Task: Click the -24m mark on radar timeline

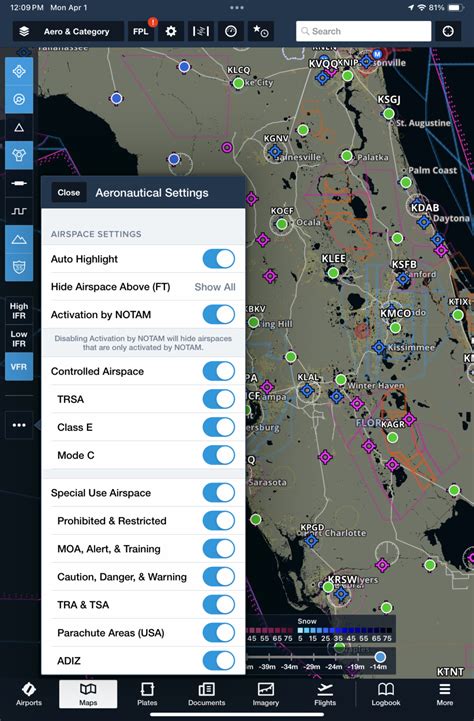Action: coord(334,666)
